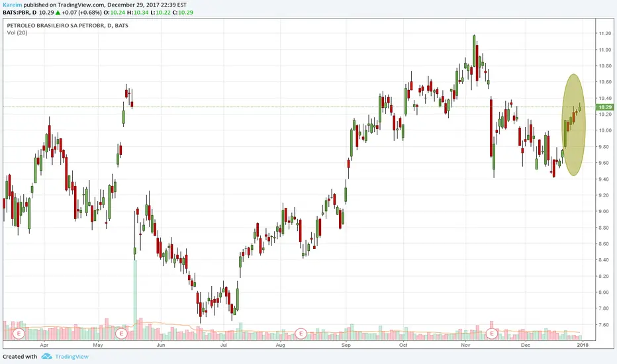This screenshot has width=617, height=364.
Task: Click the 'O:10.24' open value
Action: (x=114, y=13)
